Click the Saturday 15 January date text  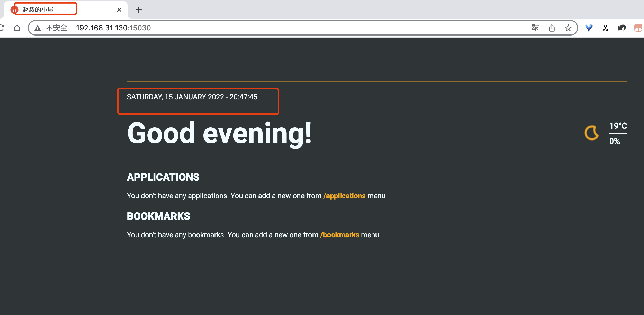(192, 97)
